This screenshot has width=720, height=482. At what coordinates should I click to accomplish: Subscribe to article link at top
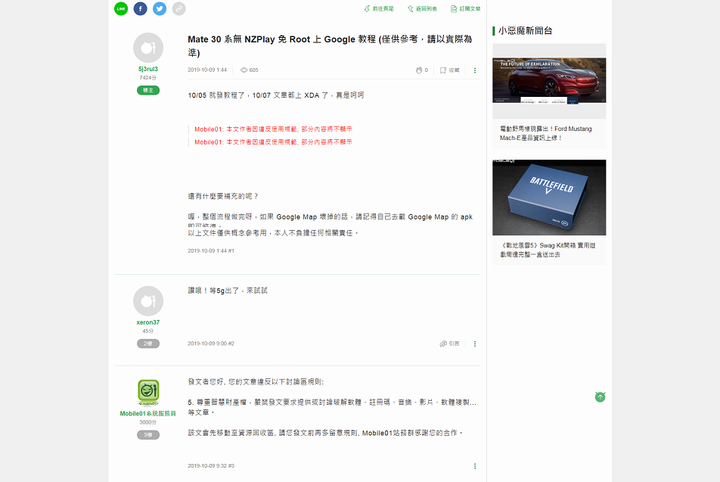coord(465,9)
